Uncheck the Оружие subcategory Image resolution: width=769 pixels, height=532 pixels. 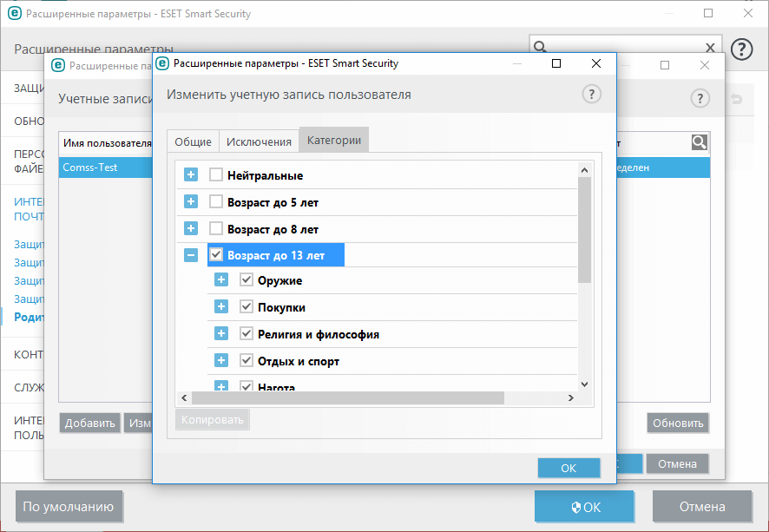click(247, 279)
